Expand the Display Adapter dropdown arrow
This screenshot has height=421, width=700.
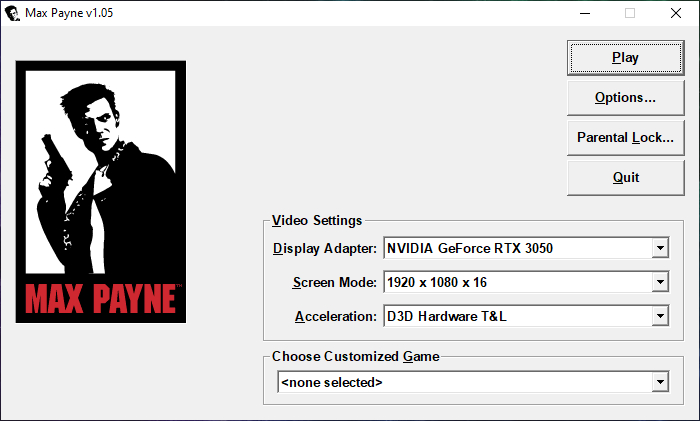(659, 248)
